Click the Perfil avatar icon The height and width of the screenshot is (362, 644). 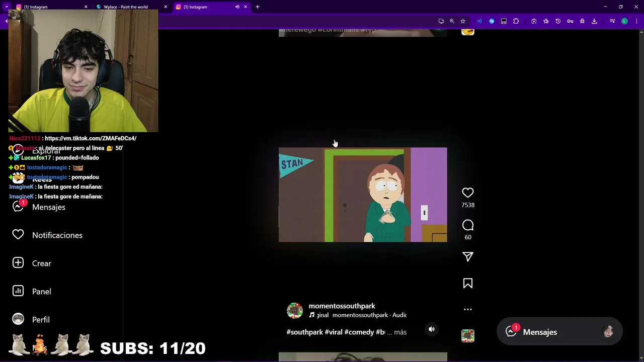pos(18,319)
